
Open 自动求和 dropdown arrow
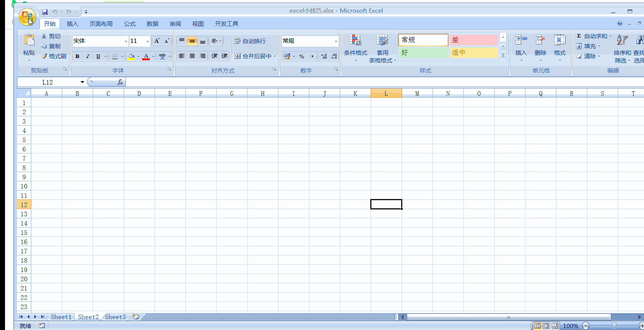click(x=610, y=36)
